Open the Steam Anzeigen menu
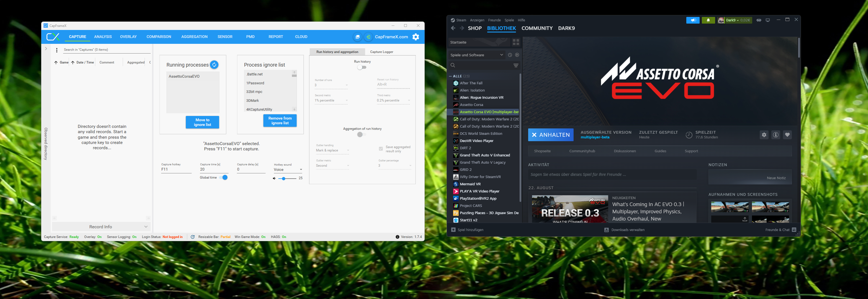This screenshot has height=299, width=868. 477,20
